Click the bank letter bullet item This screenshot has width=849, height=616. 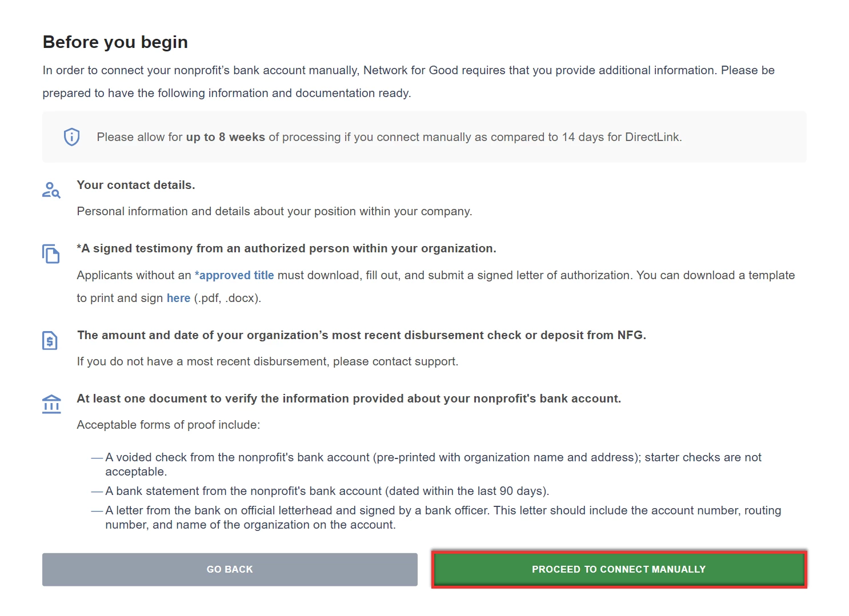443,517
